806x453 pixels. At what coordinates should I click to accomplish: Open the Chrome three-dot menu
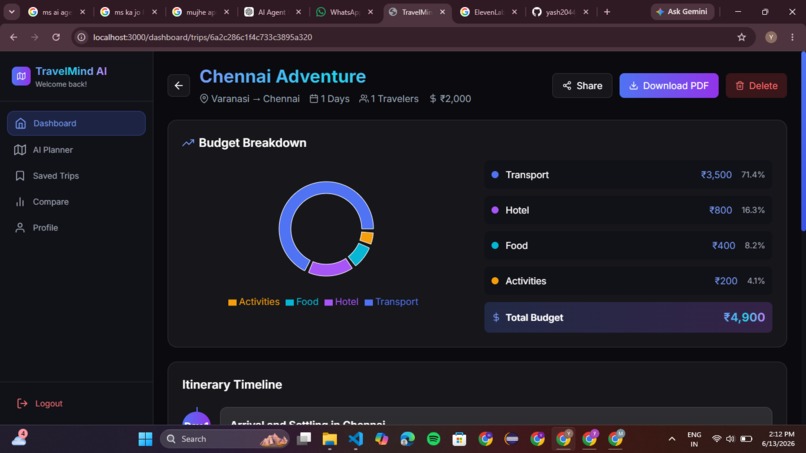click(792, 37)
